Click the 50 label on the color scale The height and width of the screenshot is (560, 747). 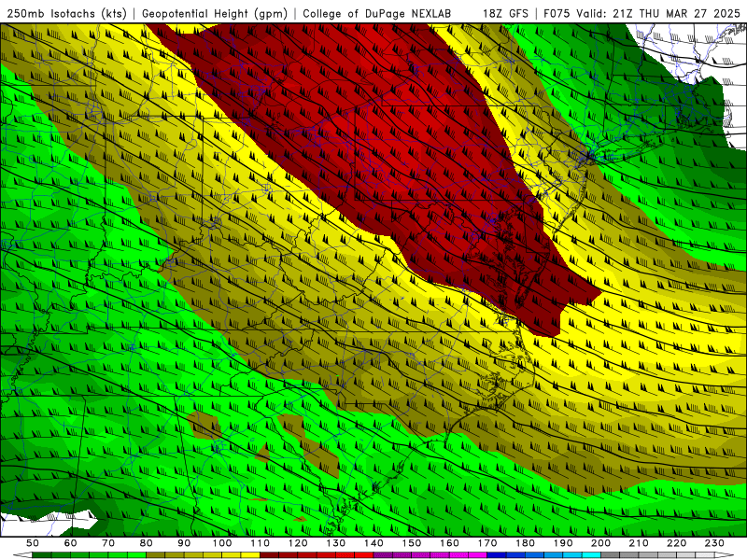coord(33,543)
